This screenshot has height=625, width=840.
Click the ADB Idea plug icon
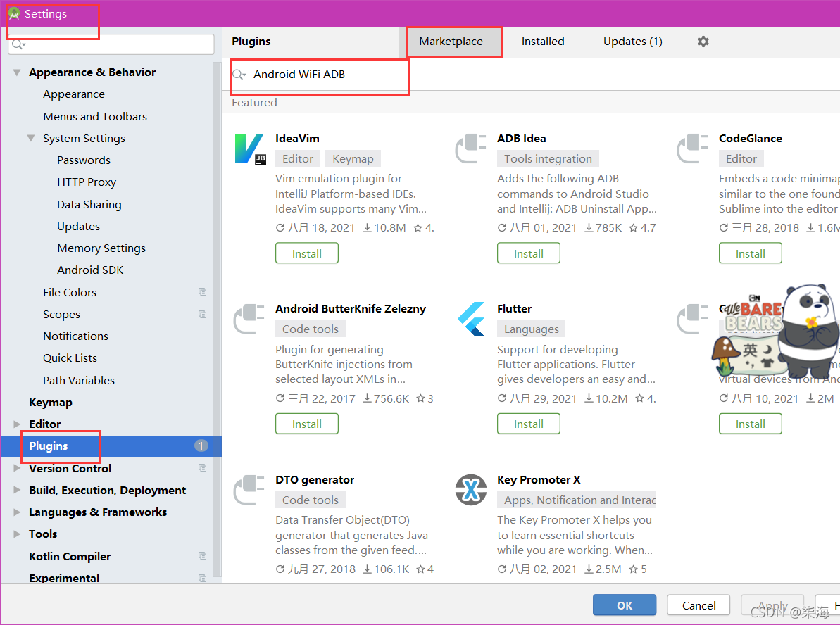[471, 149]
